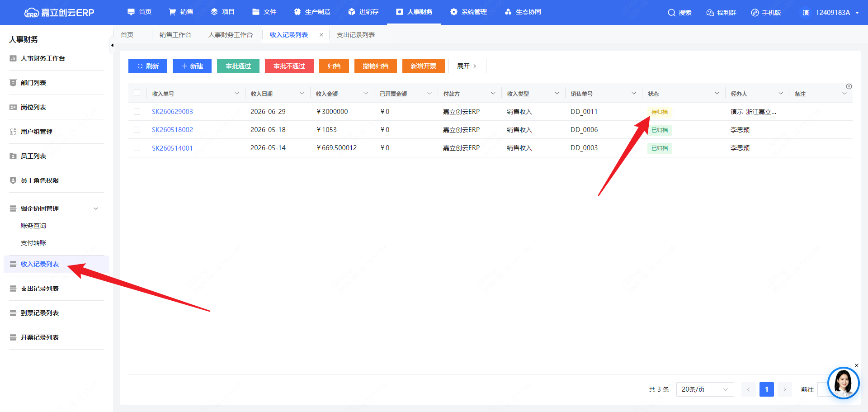Click the 新增开票 button
Viewport: 868px width, 412px height.
click(x=424, y=66)
